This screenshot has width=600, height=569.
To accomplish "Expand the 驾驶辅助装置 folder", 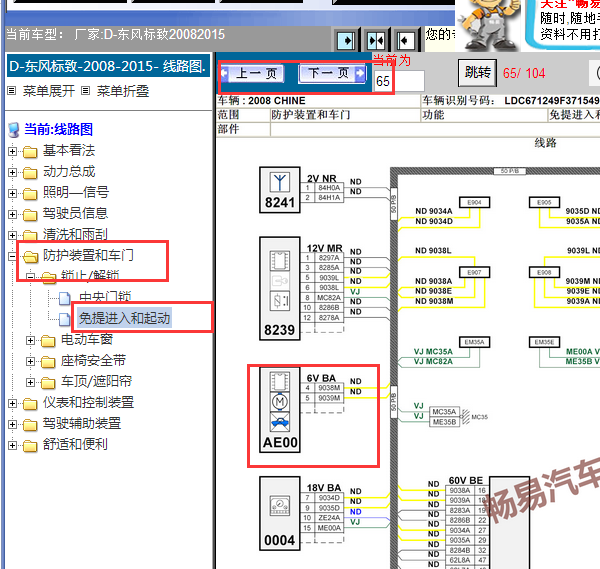I will tap(12, 424).
